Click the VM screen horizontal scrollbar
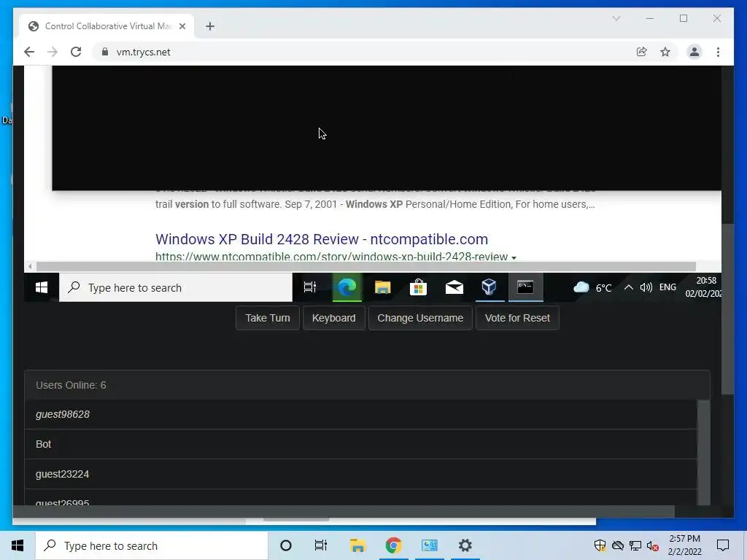Image resolution: width=747 pixels, height=560 pixels. 366,267
